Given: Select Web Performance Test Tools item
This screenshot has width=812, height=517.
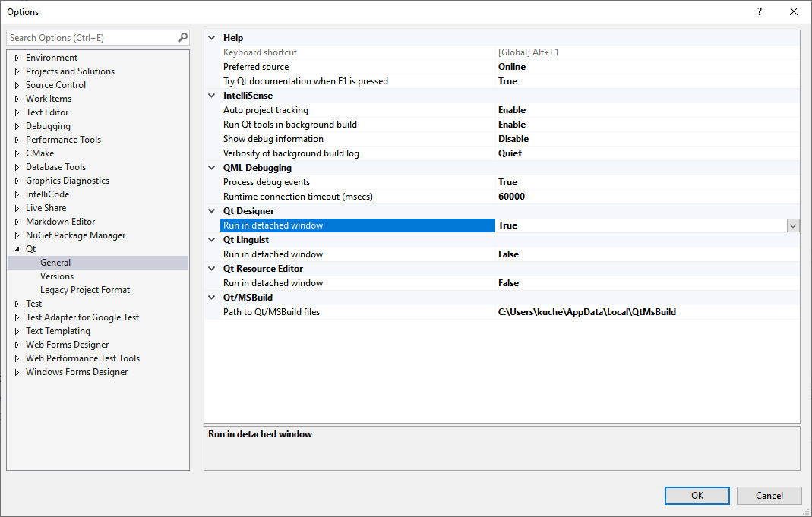Looking at the screenshot, I should 83,358.
